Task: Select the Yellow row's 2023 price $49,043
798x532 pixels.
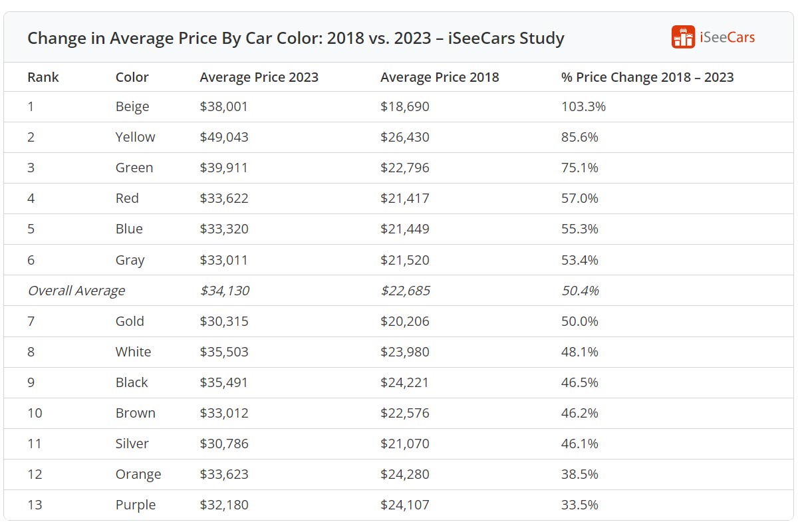Action: tap(224, 137)
